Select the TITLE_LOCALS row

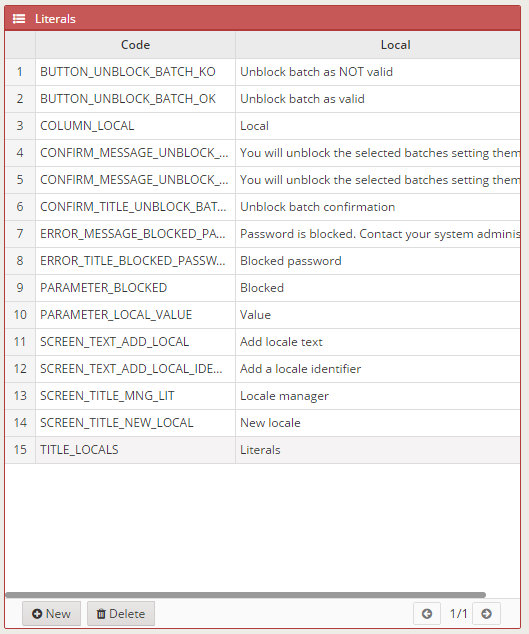click(263, 450)
